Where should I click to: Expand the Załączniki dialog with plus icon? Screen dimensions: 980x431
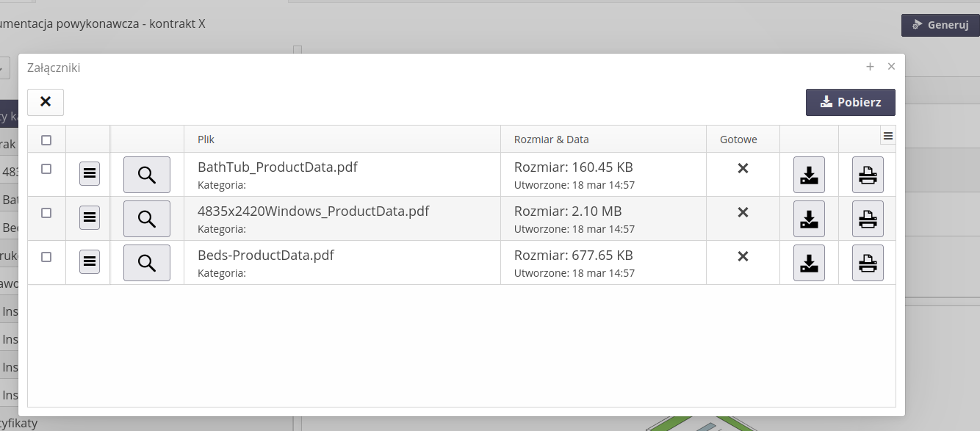tap(870, 67)
